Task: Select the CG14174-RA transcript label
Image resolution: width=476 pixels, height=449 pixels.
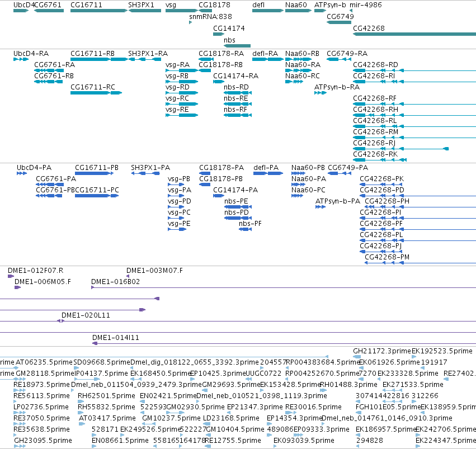Action: (x=236, y=76)
